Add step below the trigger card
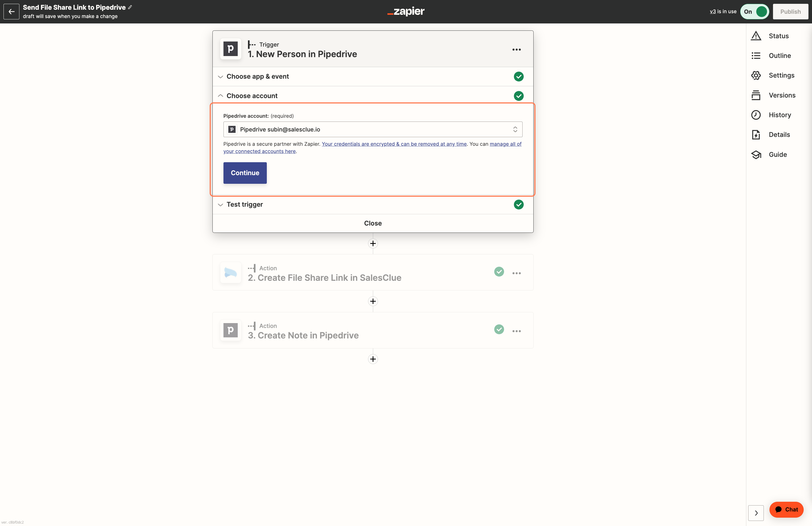This screenshot has width=812, height=526. pos(373,244)
